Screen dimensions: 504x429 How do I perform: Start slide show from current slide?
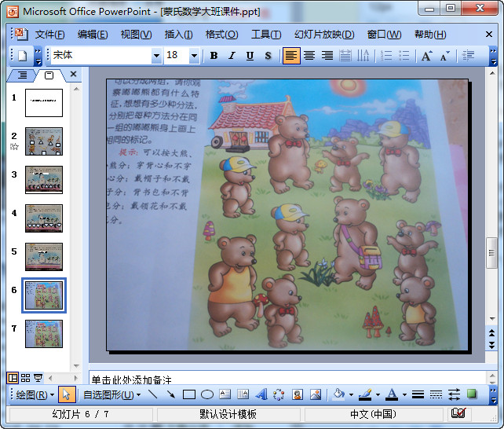pos(38,378)
